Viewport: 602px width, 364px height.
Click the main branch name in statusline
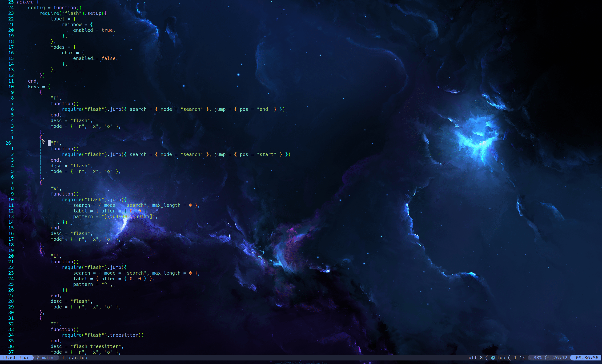click(48, 358)
